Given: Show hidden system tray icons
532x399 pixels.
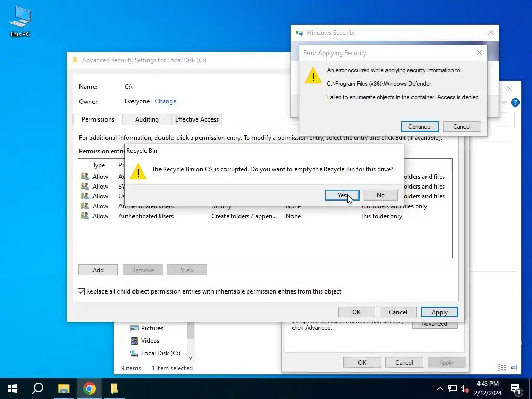Looking at the screenshot, I should pos(440,389).
